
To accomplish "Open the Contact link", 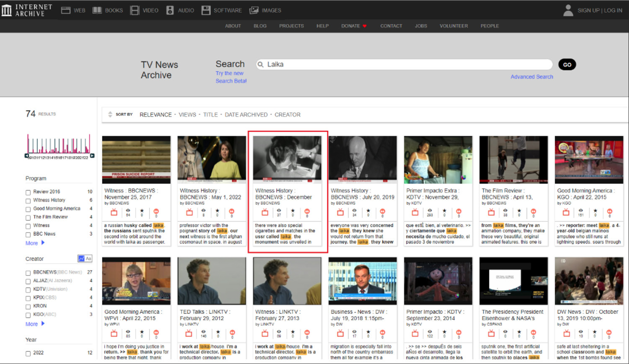I will (391, 26).
